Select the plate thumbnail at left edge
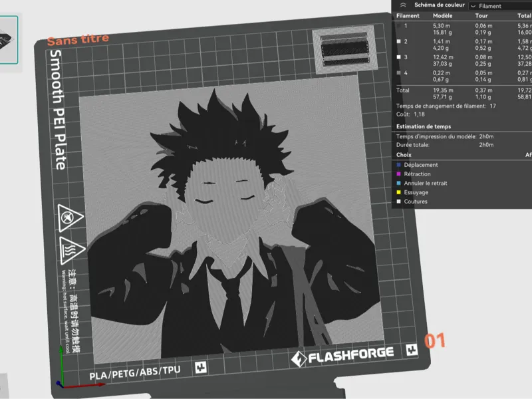532x399 pixels. (9, 39)
